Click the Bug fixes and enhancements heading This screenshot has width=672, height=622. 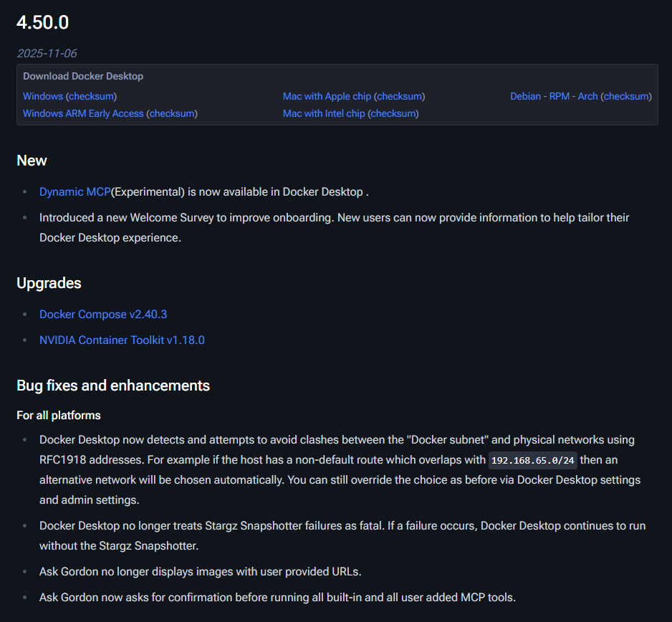113,386
